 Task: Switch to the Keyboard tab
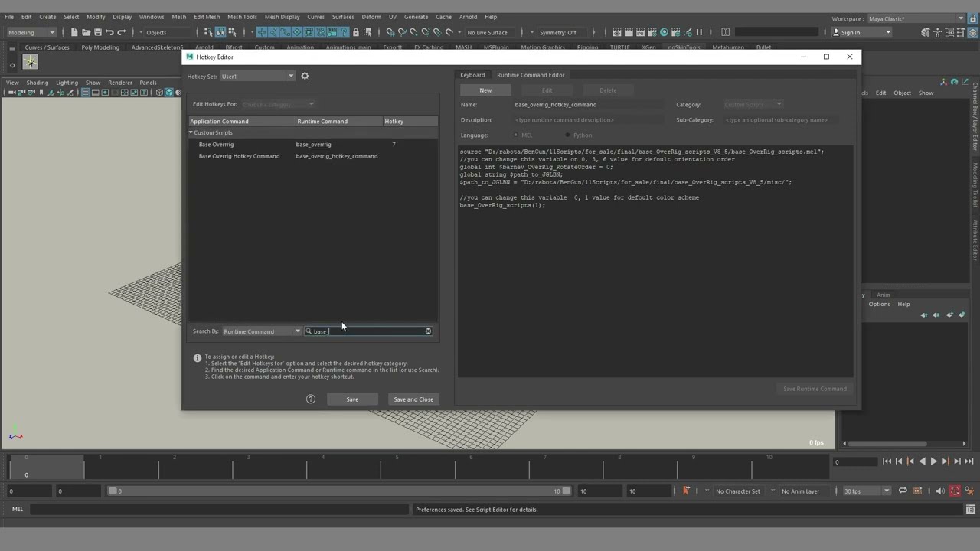point(472,75)
